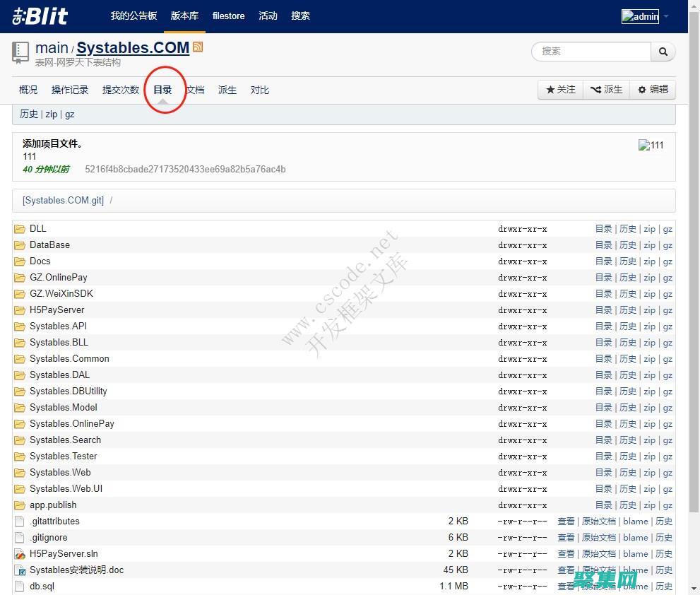The width and height of the screenshot is (700, 595).
Task: Star the repository with 关注 button
Action: coord(561,90)
